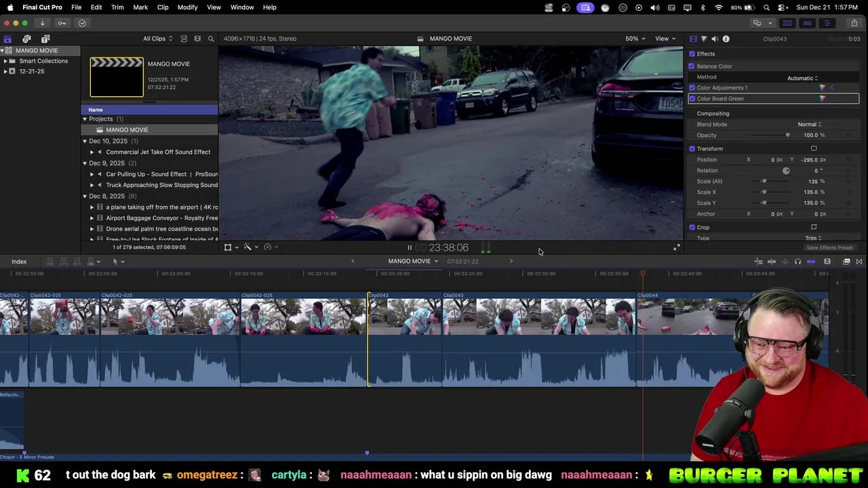868x488 pixels.
Task: Collapse the Projects group
Action: pyautogui.click(x=85, y=119)
